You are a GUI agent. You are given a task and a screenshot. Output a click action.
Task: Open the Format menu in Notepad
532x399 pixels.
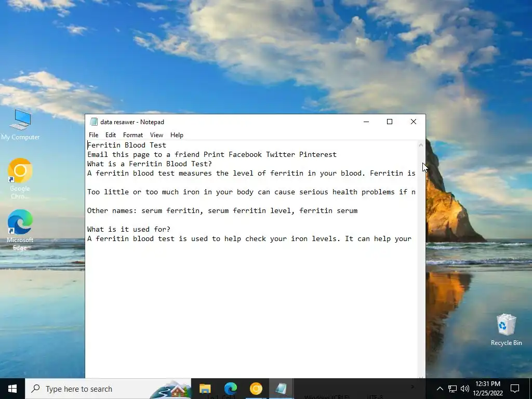132,135
